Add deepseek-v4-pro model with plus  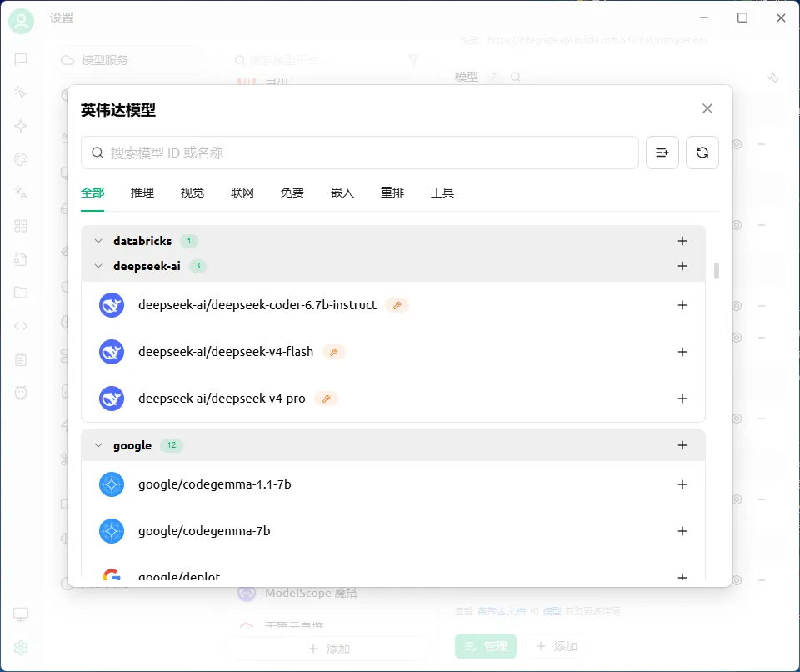pos(682,399)
